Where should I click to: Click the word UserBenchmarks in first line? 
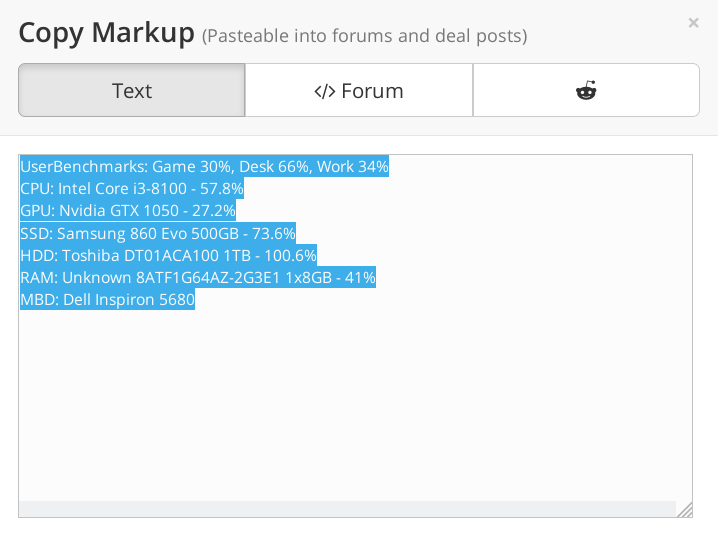82,166
